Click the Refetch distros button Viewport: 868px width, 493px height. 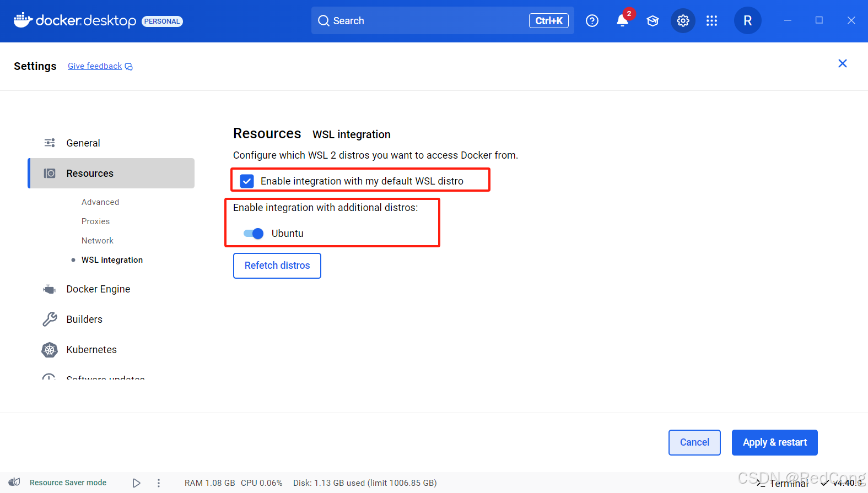(x=277, y=266)
